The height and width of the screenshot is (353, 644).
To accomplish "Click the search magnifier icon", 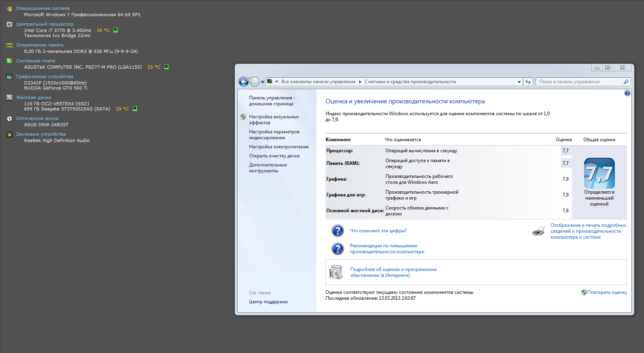I will coord(626,82).
